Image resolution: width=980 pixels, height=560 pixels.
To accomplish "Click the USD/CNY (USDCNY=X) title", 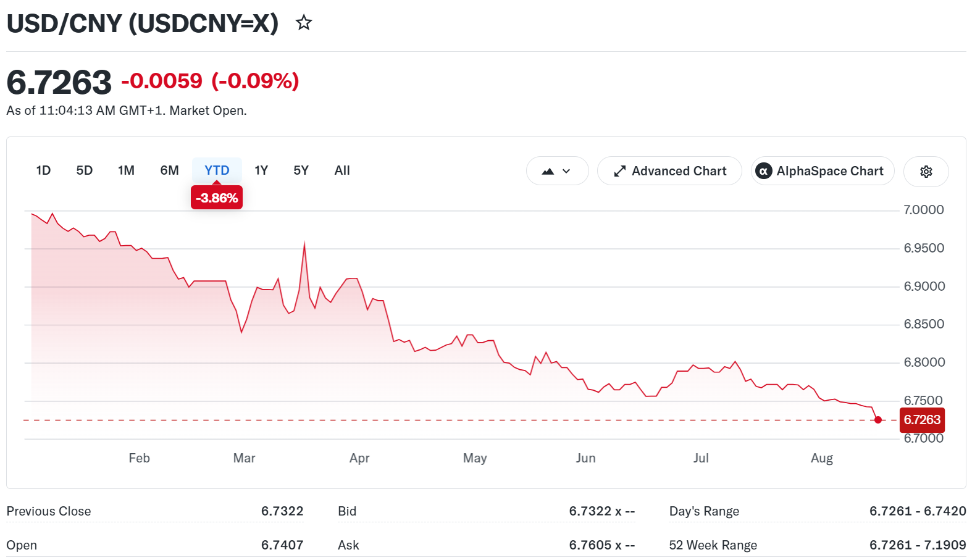I will click(x=143, y=23).
